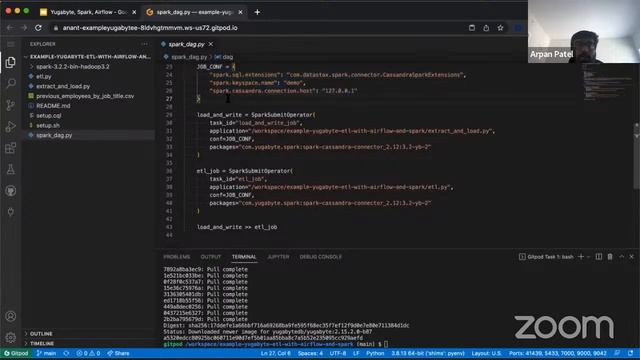Viewport: 640px width, 360px height.
Task: Open README.md in explorer
Action: (x=53, y=106)
